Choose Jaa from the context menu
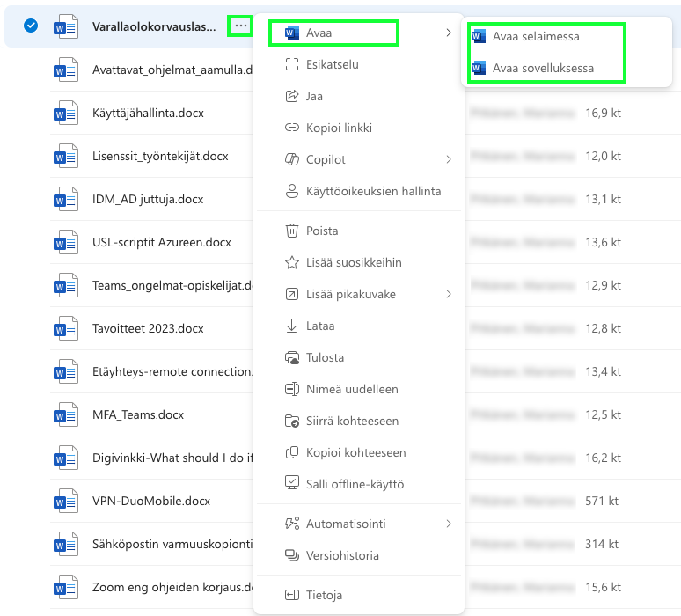This screenshot has width=681, height=616. (x=314, y=97)
